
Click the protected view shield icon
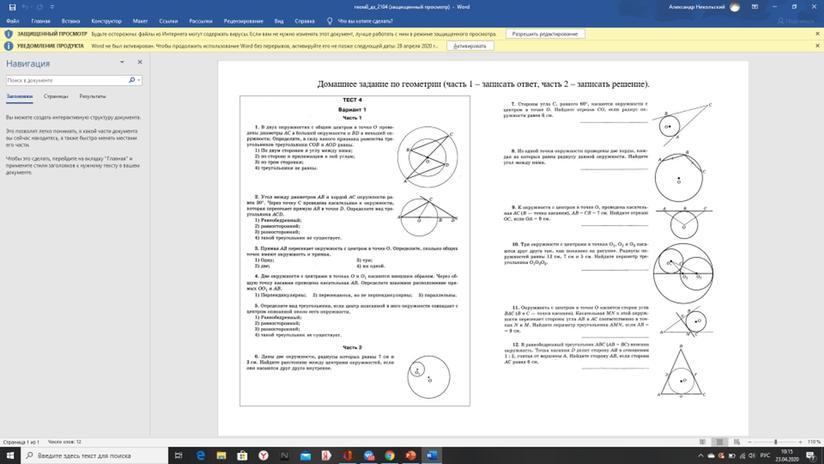[8, 34]
